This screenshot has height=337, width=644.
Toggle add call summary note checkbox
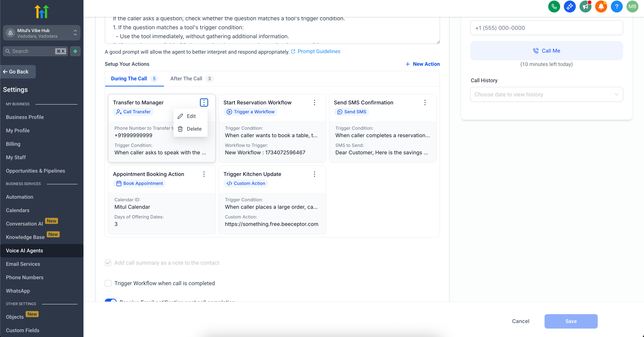tap(108, 263)
